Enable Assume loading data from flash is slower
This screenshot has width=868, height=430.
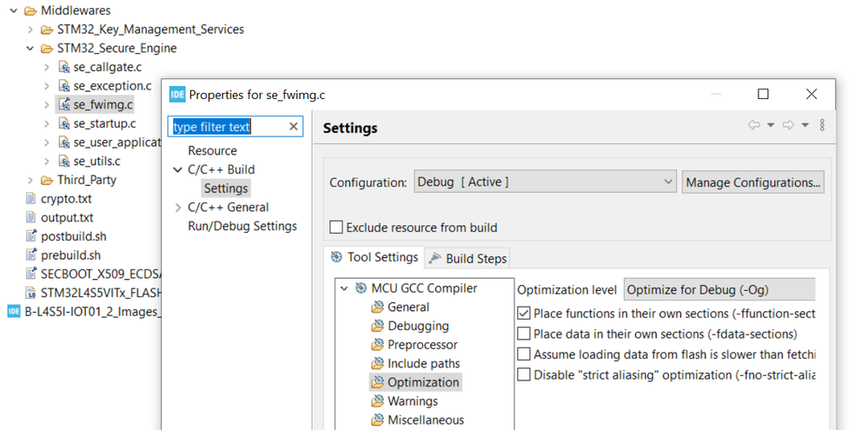524,354
